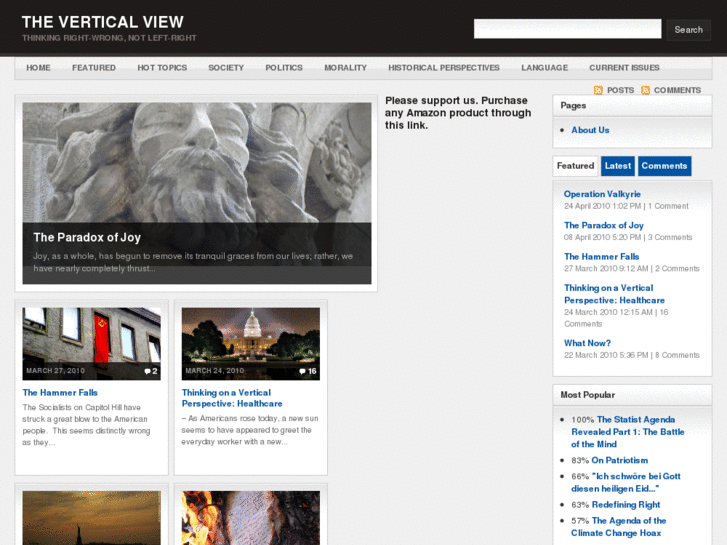Open The Hammer Falls sidebar link
The height and width of the screenshot is (545, 727).
601,256
